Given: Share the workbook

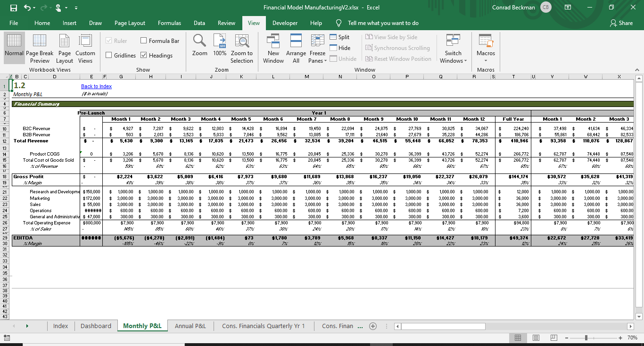Looking at the screenshot, I should [x=621, y=23].
